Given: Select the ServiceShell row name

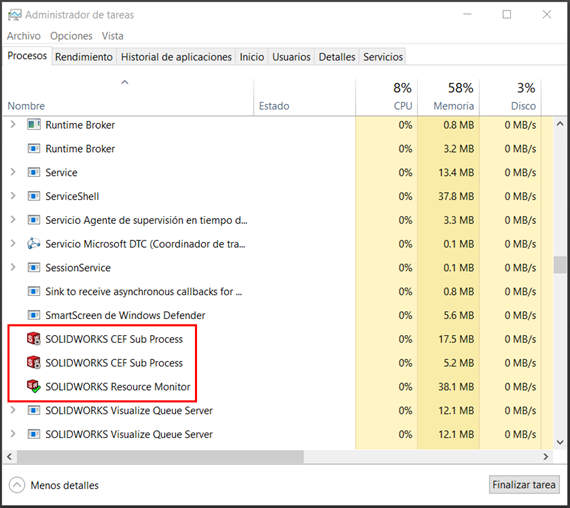Looking at the screenshot, I should [x=72, y=196].
